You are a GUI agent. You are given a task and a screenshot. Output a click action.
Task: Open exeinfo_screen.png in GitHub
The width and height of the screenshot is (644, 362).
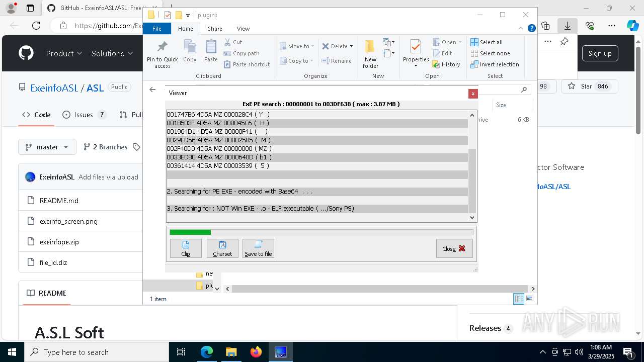click(x=68, y=221)
